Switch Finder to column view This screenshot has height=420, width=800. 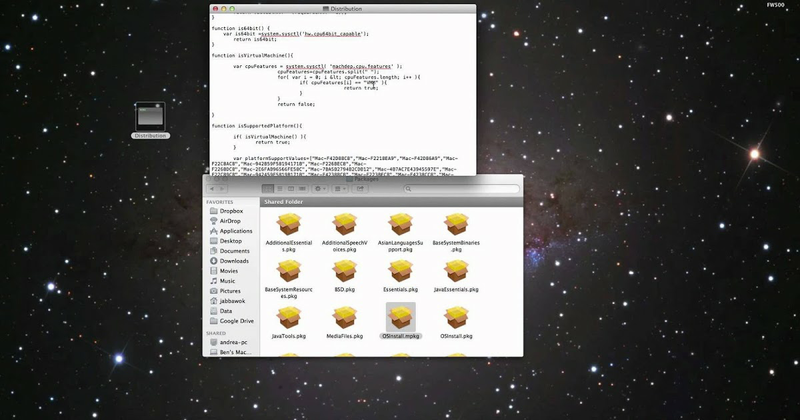291,188
